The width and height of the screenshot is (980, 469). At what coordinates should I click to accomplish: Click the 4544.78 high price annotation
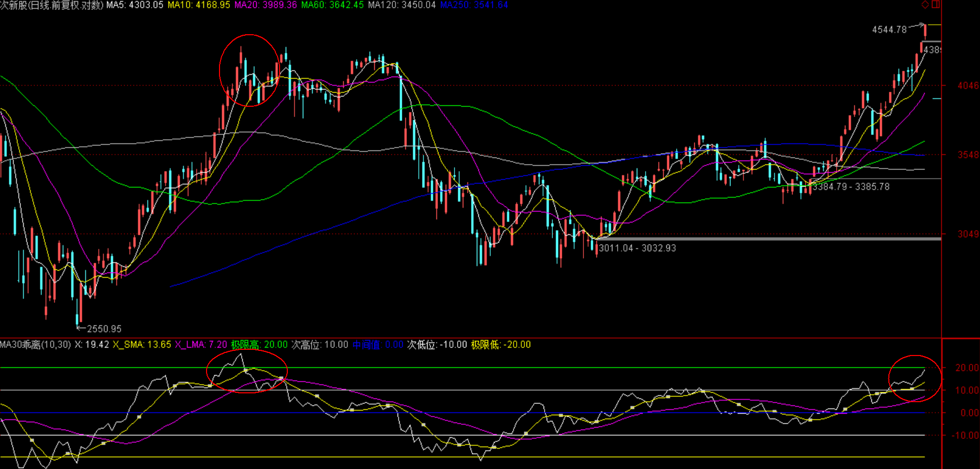(x=889, y=30)
